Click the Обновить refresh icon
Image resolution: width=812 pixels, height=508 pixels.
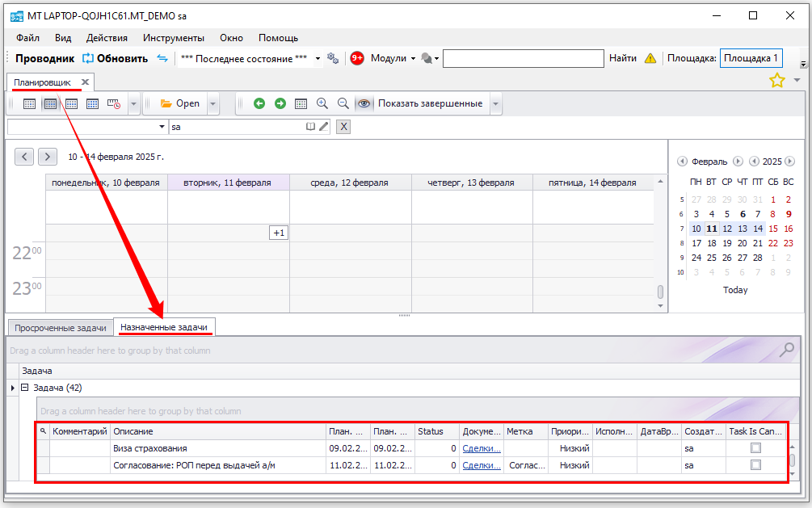click(88, 58)
